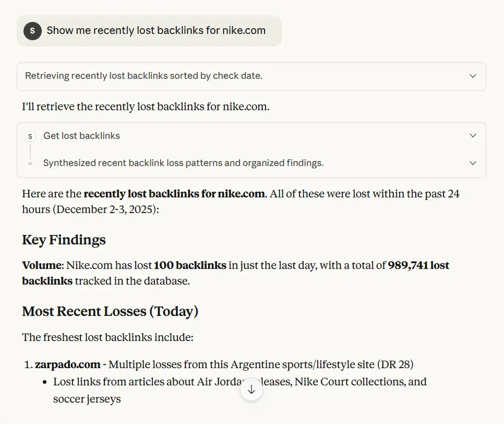The width and height of the screenshot is (504, 424).
Task: Expand the Synthesized recent backlink loss chevron
Action: click(x=473, y=163)
